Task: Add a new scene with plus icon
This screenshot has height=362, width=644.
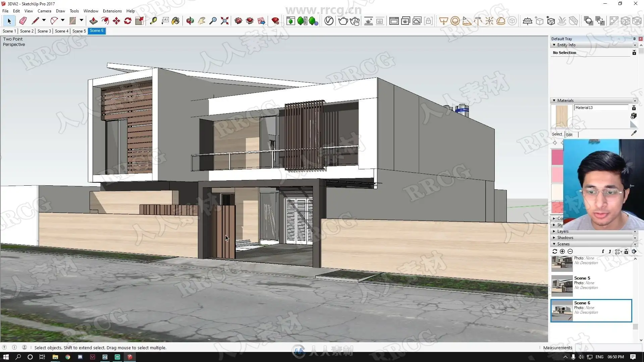Action: click(x=562, y=251)
